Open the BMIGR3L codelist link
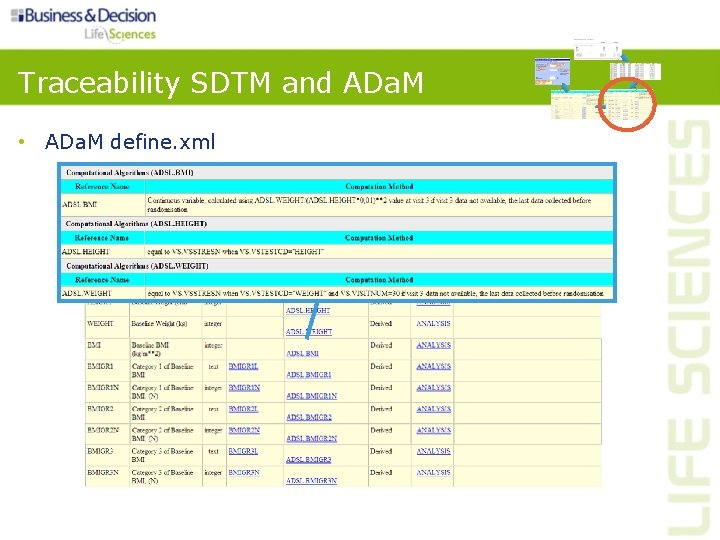The width and height of the screenshot is (720, 540). [x=243, y=451]
